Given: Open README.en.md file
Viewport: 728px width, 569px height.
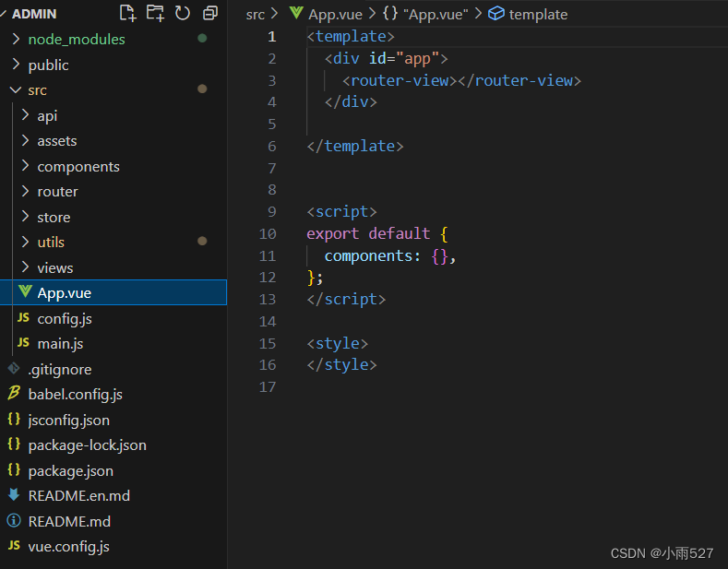Looking at the screenshot, I should (x=79, y=495).
